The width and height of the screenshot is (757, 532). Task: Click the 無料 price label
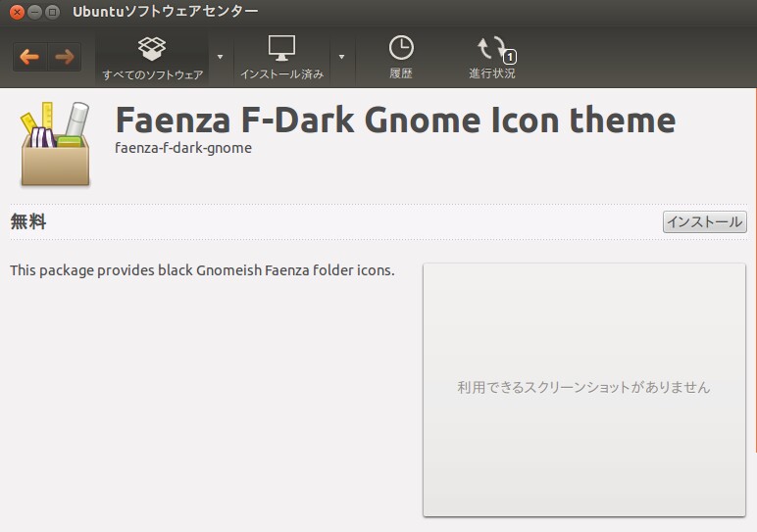tap(28, 221)
